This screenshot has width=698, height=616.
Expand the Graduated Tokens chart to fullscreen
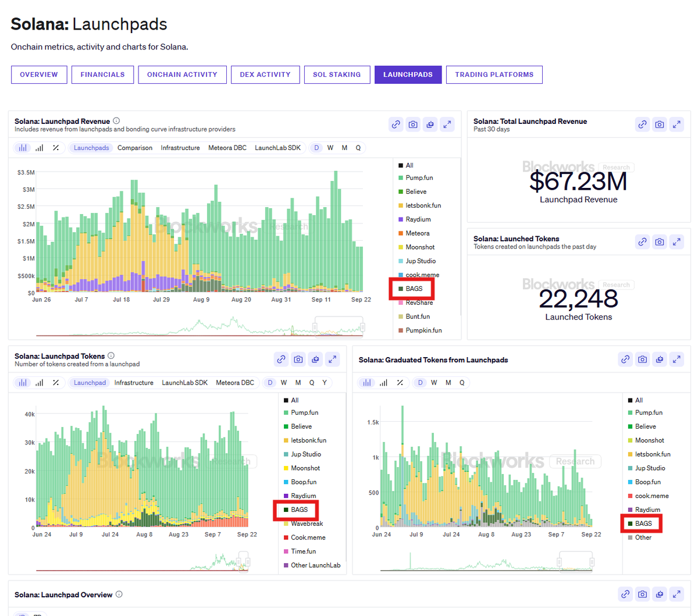pyautogui.click(x=676, y=359)
